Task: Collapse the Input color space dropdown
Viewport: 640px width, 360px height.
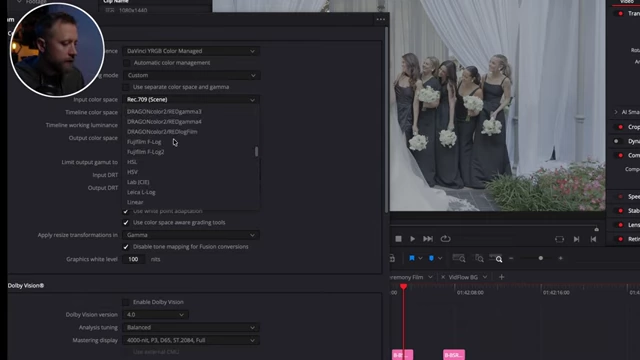Action: 191,100
